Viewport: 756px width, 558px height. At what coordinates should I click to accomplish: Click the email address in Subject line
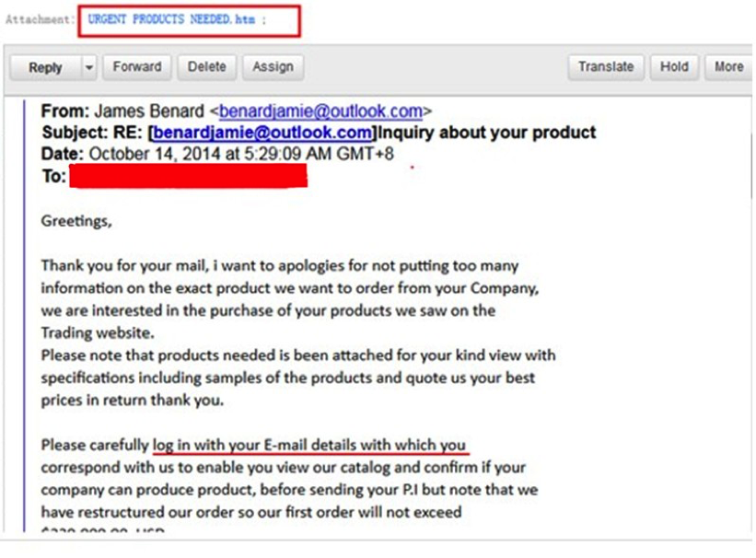pos(262,133)
